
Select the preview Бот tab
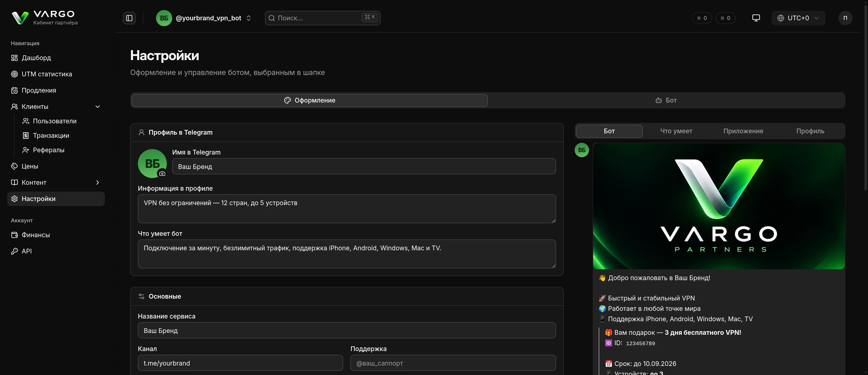(x=609, y=131)
